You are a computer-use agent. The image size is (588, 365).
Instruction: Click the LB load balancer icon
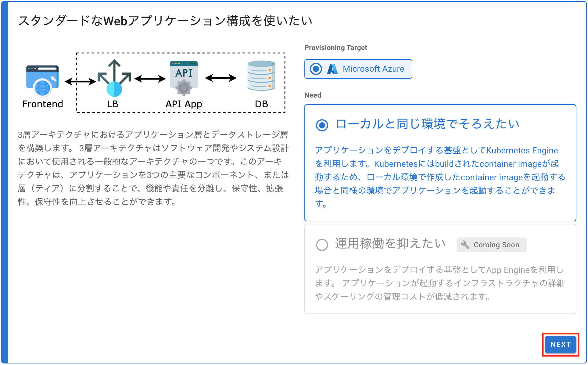[114, 79]
